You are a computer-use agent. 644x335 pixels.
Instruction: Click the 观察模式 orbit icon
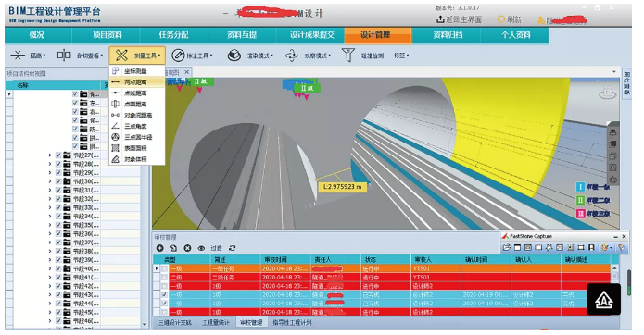pyautogui.click(x=292, y=56)
